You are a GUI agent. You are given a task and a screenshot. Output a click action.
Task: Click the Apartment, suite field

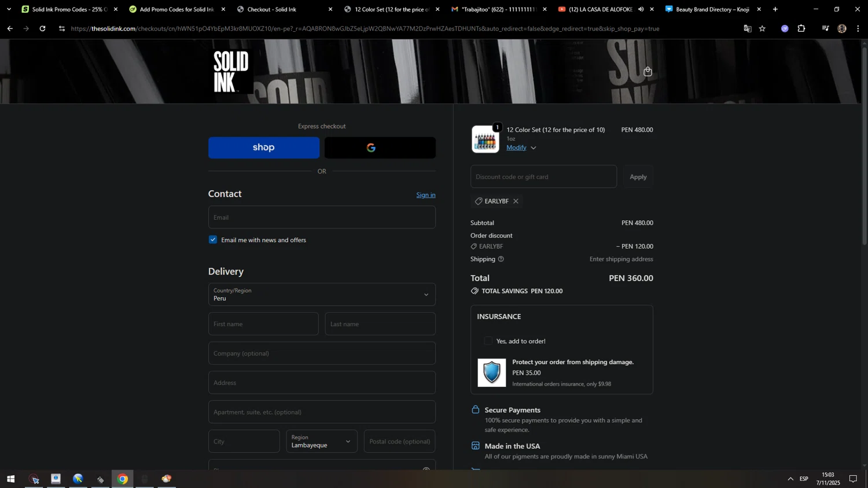(x=322, y=412)
